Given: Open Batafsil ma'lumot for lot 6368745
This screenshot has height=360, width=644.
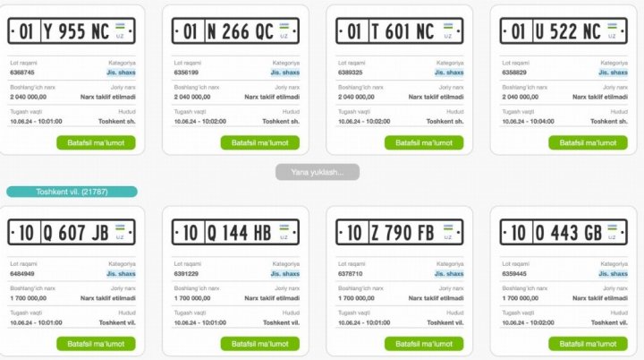Looking at the screenshot, I should coord(97,142).
